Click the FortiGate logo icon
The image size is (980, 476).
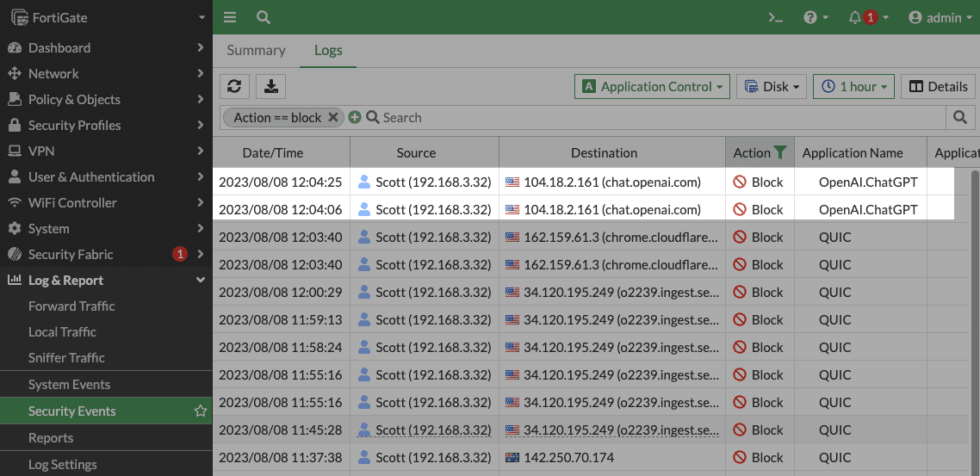tap(19, 17)
